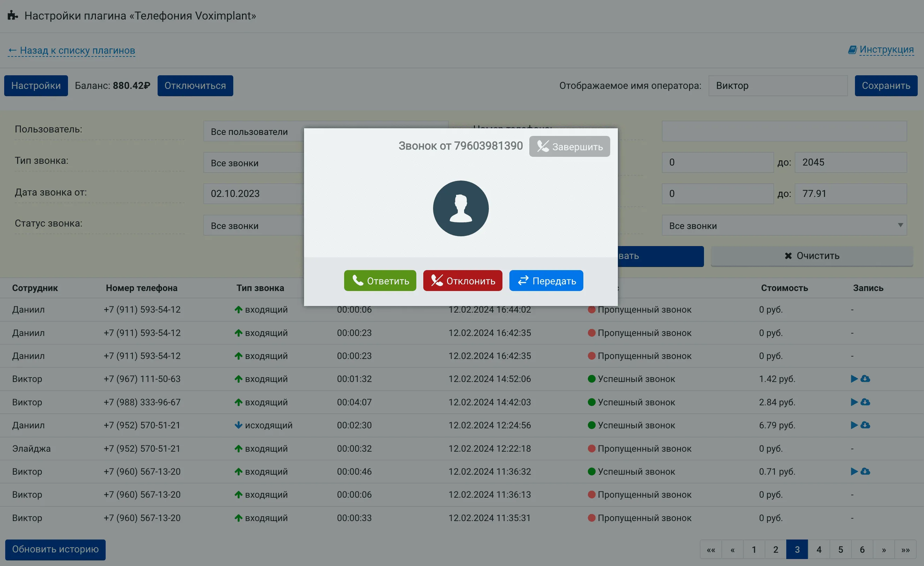Screen dimensions: 924x566
Task: Click the Тип звонка column header
Action: click(260, 288)
